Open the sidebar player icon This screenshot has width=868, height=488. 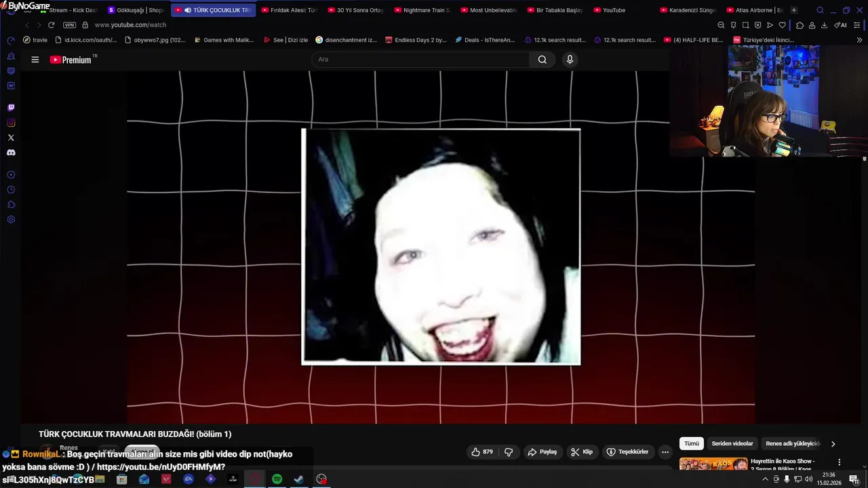pyautogui.click(x=11, y=175)
